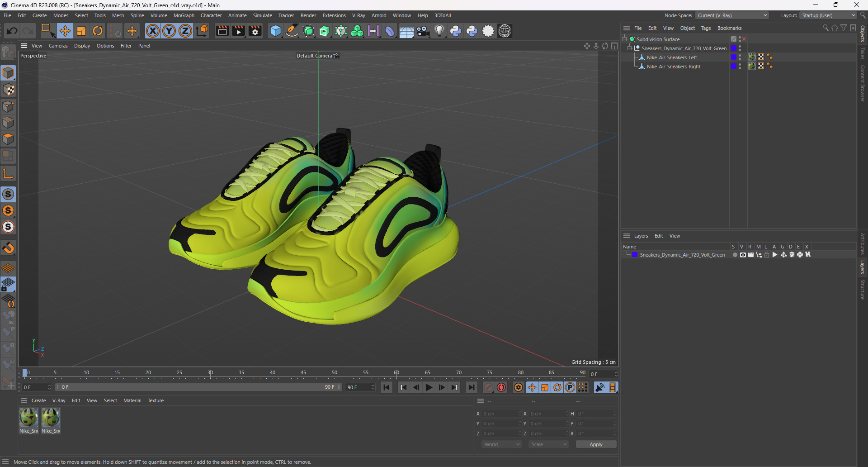Toggle layer lock icon in Layers panel
Viewport: 868px width, 467px height.
click(x=767, y=255)
